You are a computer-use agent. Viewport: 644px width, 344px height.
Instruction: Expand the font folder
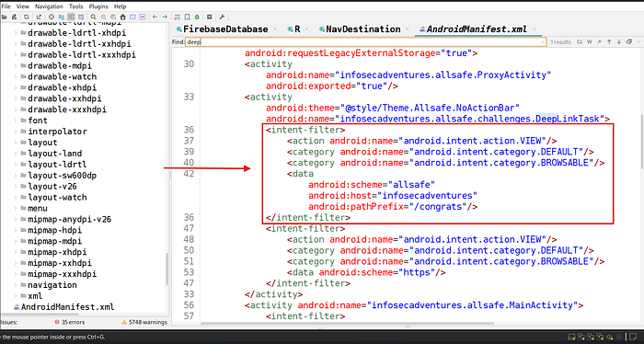[16, 120]
